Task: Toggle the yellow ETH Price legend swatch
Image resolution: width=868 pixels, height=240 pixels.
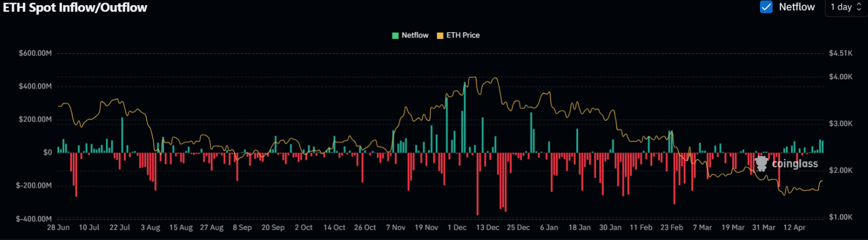Action: click(440, 36)
